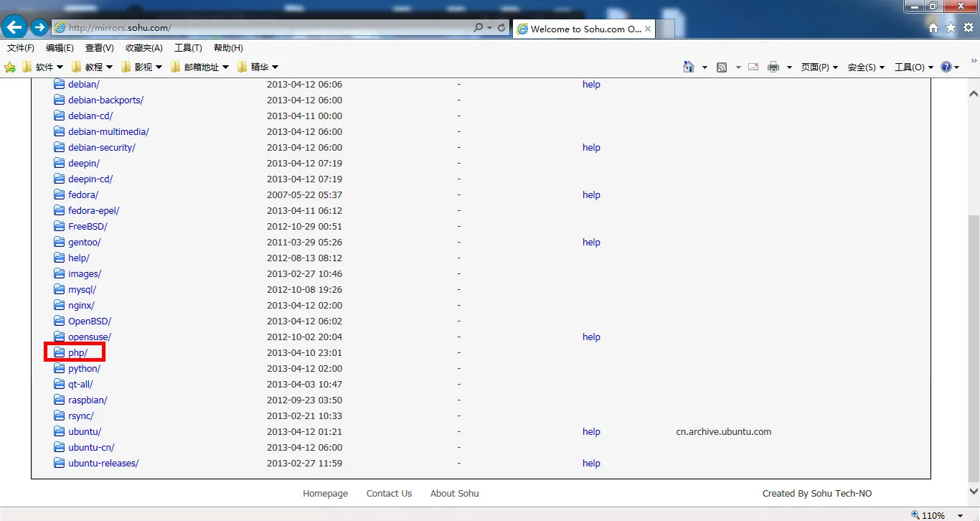980x521 pixels.
Task: Click the help link in the opensuse row
Action: click(591, 337)
